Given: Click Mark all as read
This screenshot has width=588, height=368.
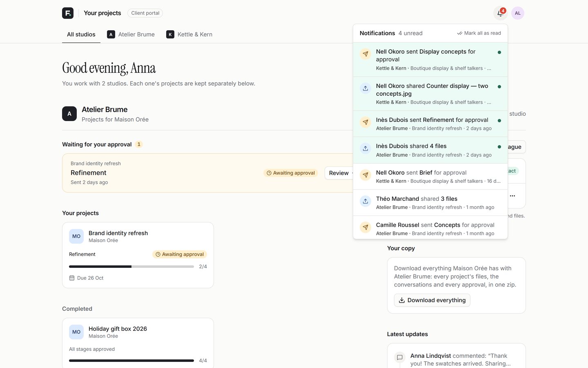Looking at the screenshot, I should click(479, 33).
